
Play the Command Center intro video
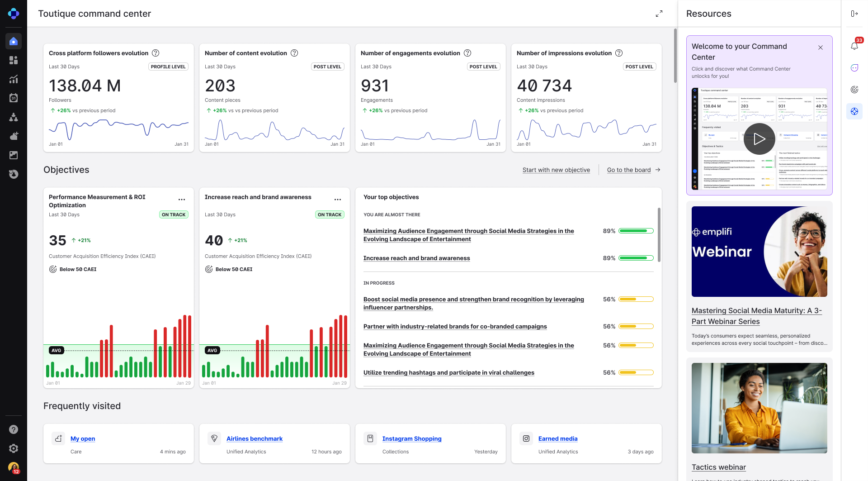759,139
